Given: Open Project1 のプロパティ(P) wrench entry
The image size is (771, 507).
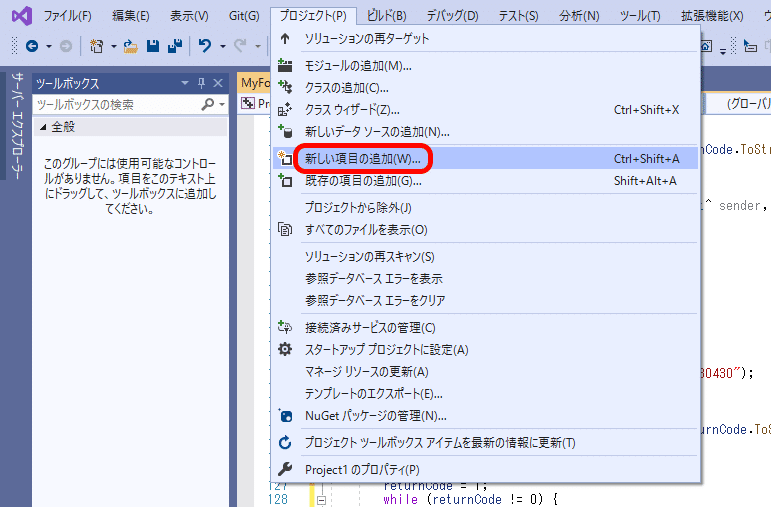Looking at the screenshot, I should click(485, 470).
